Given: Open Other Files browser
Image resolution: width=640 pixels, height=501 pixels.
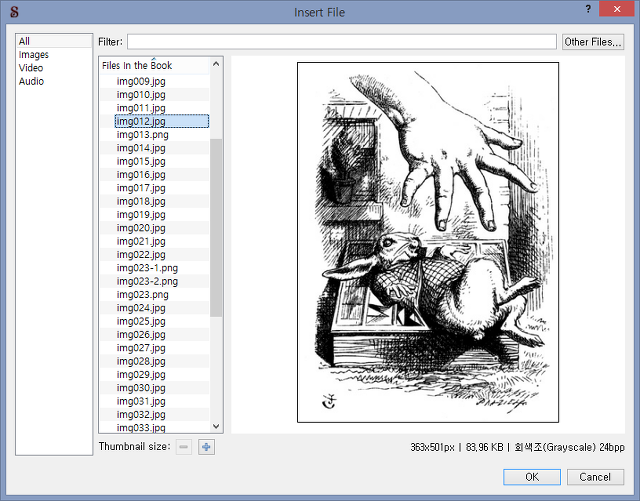Looking at the screenshot, I should (593, 42).
